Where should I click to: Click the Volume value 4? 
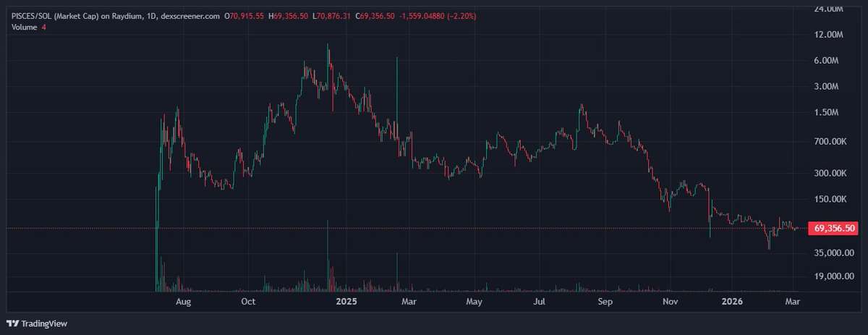click(44, 27)
